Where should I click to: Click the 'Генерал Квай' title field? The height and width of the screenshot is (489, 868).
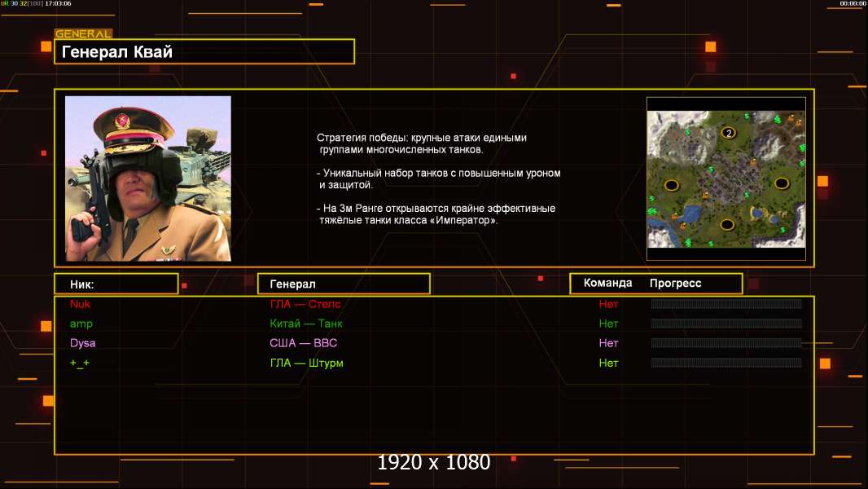tap(204, 51)
